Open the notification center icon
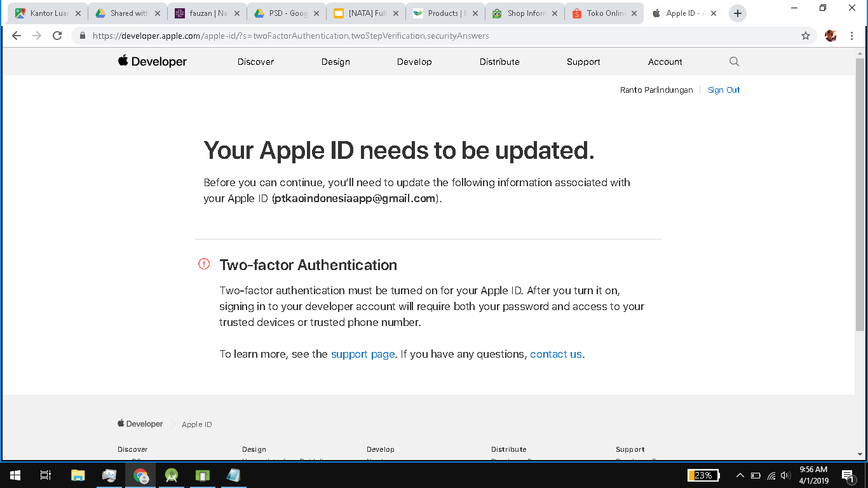This screenshot has height=488, width=868. pyautogui.click(x=847, y=475)
